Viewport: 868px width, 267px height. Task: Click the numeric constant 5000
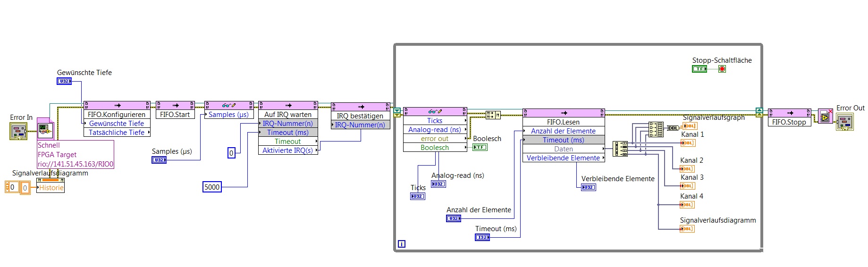click(212, 187)
